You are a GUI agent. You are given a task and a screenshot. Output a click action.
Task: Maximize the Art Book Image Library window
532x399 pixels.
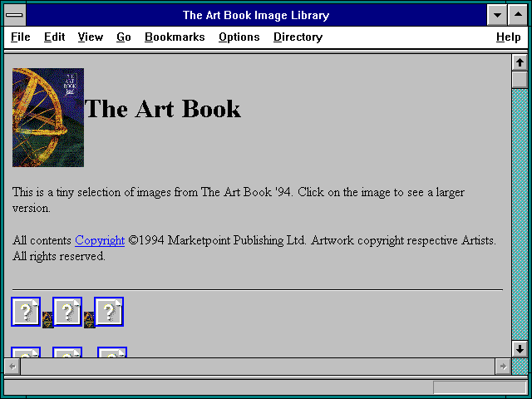tap(518, 15)
